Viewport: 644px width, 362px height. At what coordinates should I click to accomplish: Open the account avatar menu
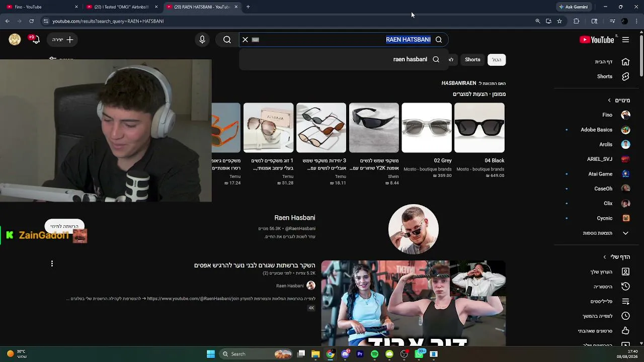coord(15,40)
